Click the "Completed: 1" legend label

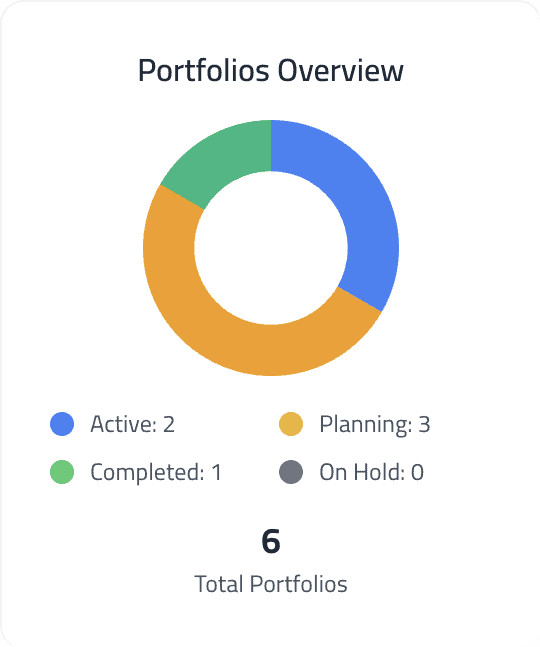coord(156,472)
